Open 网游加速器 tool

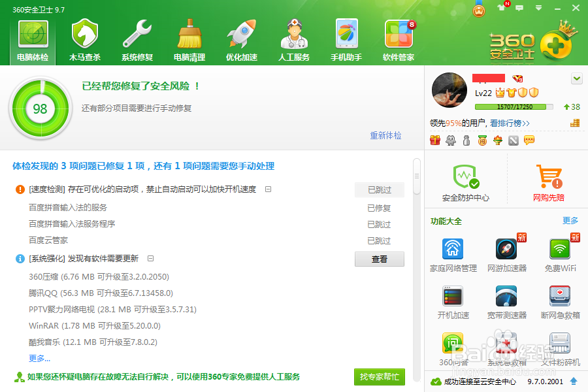506,255
